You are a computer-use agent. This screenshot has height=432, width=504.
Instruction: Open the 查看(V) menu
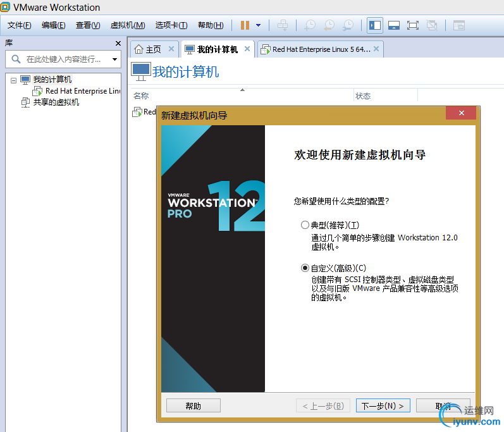[88, 25]
